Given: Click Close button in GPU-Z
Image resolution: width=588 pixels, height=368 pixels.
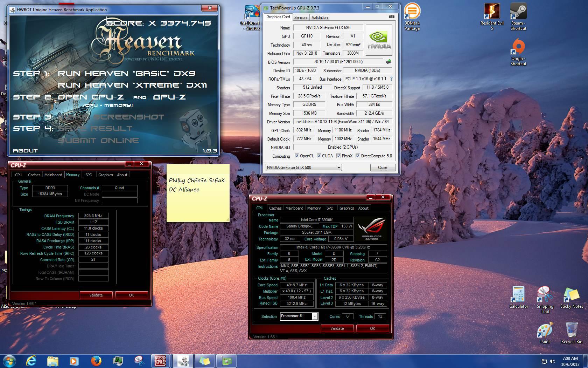Looking at the screenshot, I should 383,168.
